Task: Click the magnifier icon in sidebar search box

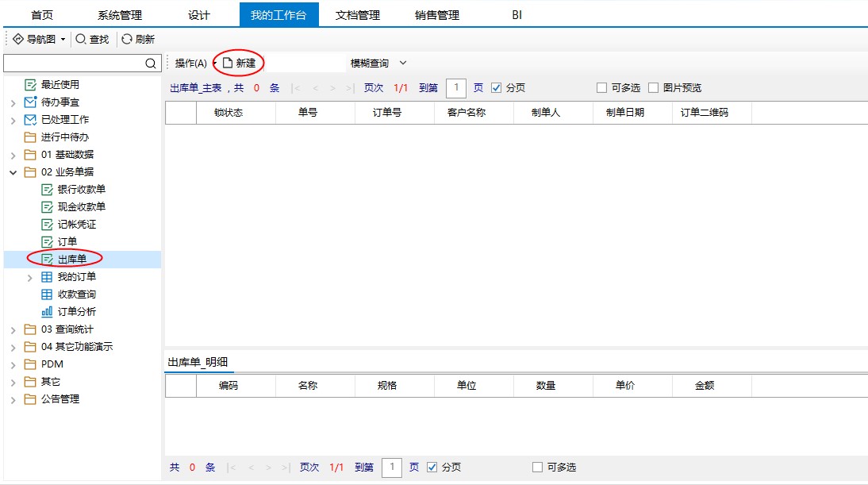Action: 151,64
